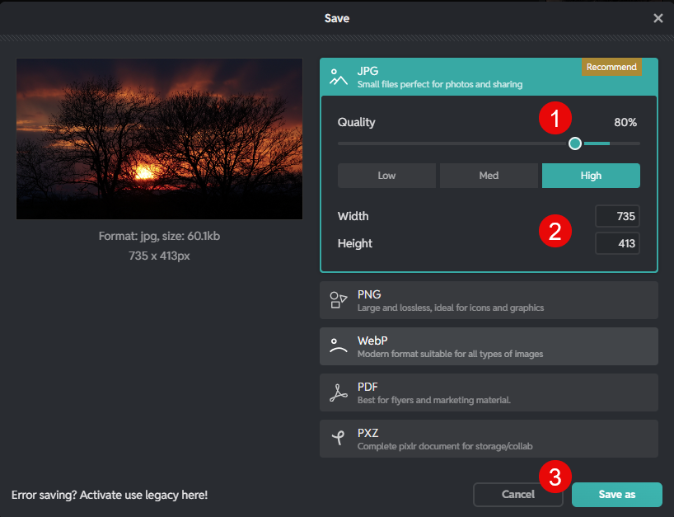Cancel the save dialog

tap(518, 494)
